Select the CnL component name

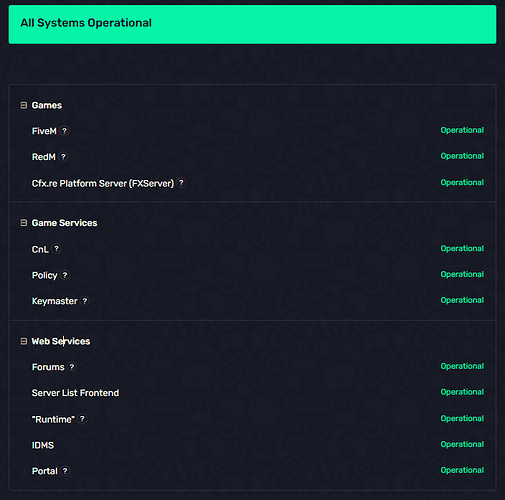(x=40, y=249)
